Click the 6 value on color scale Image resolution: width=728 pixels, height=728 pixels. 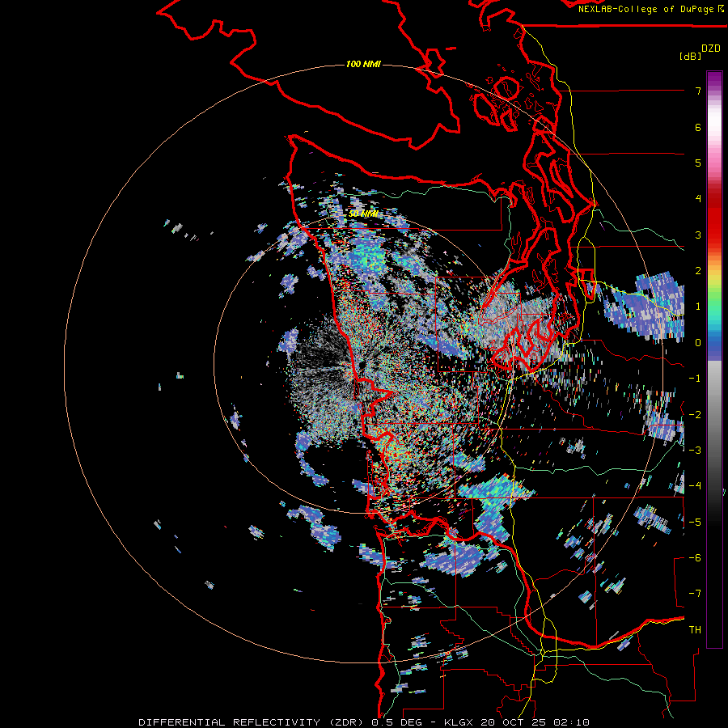[x=698, y=127]
